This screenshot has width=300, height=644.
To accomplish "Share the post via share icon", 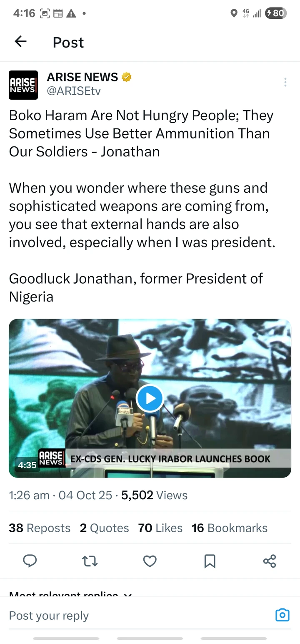I will (x=270, y=561).
